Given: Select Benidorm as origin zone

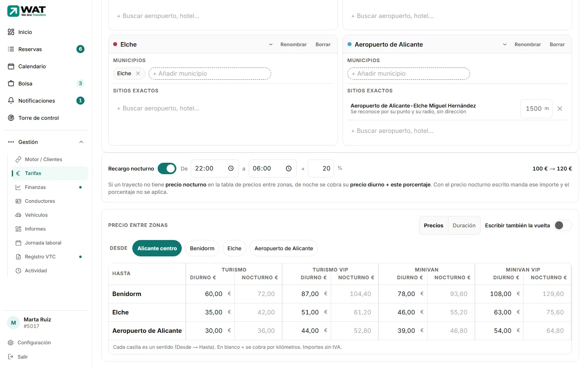Looking at the screenshot, I should point(202,248).
